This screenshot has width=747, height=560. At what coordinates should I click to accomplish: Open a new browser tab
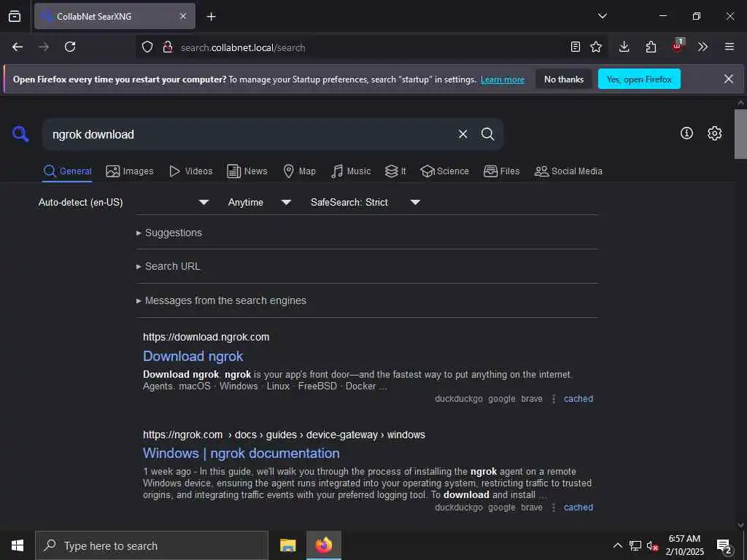pyautogui.click(x=211, y=17)
